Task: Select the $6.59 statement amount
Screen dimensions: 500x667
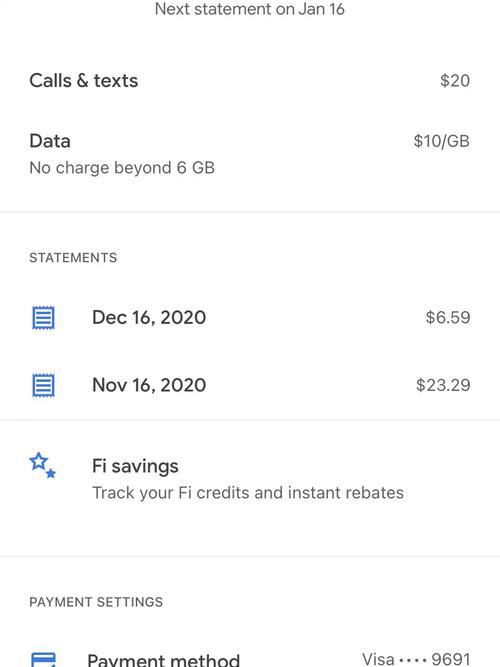Action: [448, 317]
